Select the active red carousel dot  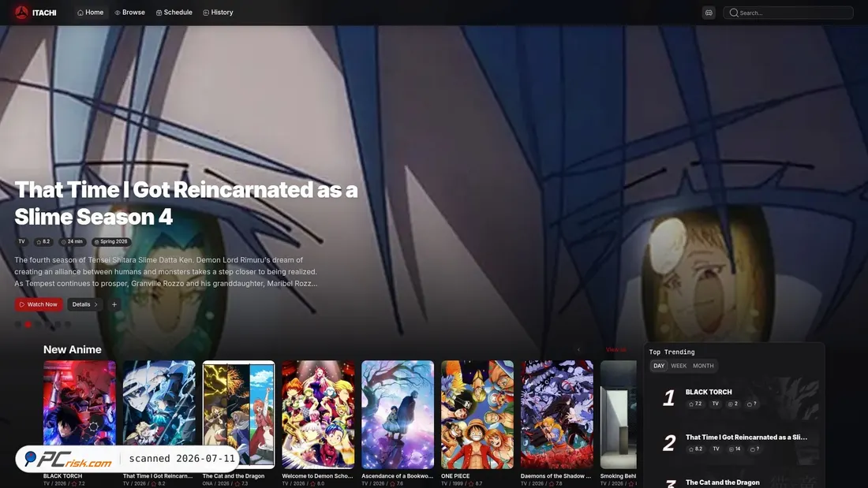pyautogui.click(x=28, y=324)
